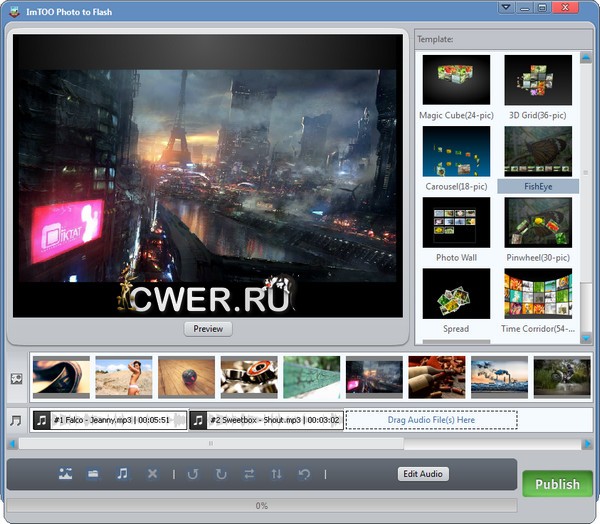
Task: Click the Drag Audio File(s) Here area
Action: coord(431,421)
